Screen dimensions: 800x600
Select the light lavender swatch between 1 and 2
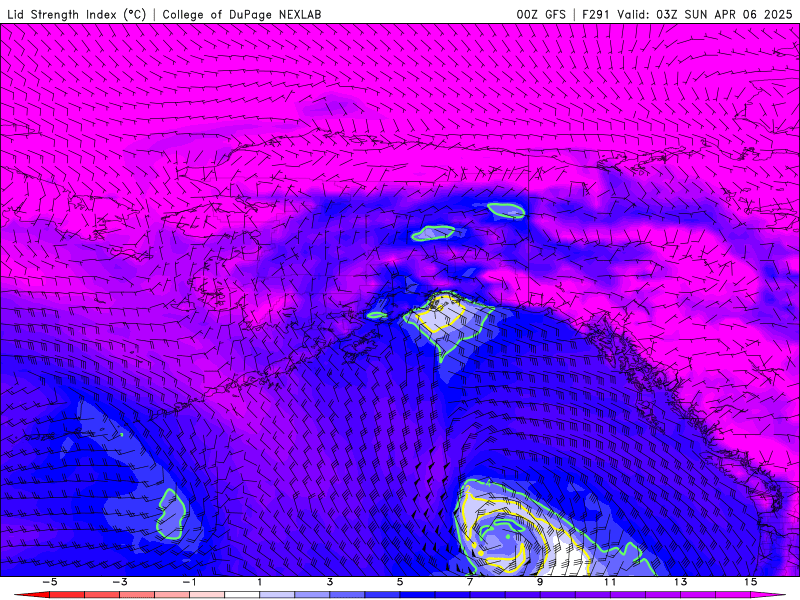coord(277,595)
